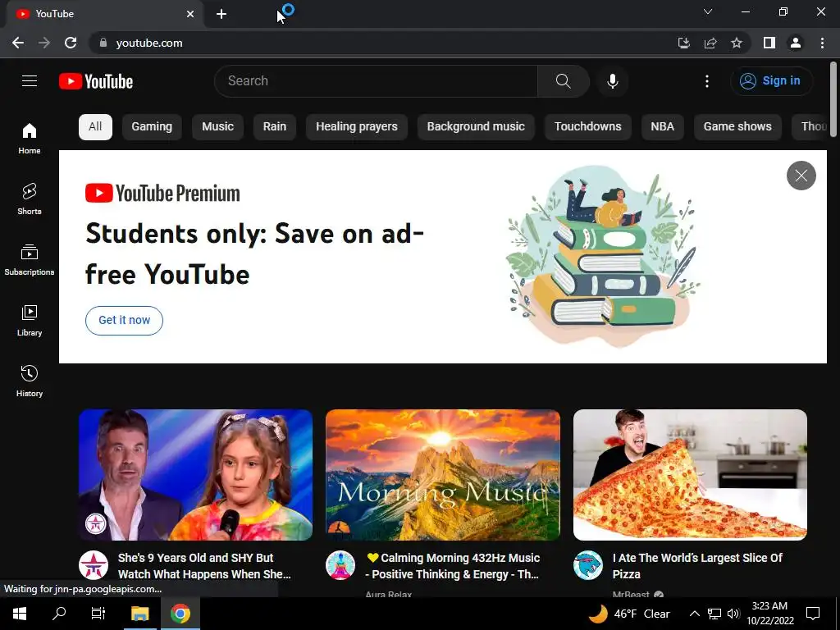Reload the page with refresh icon
Viewport: 840px width, 630px height.
(x=71, y=43)
